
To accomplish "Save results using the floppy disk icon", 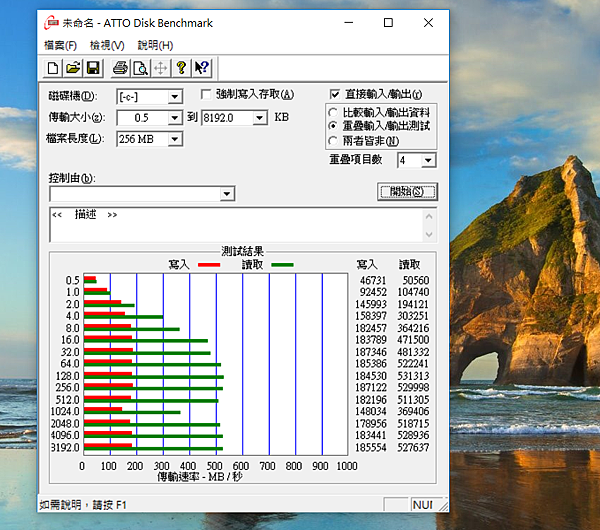I will (93, 68).
